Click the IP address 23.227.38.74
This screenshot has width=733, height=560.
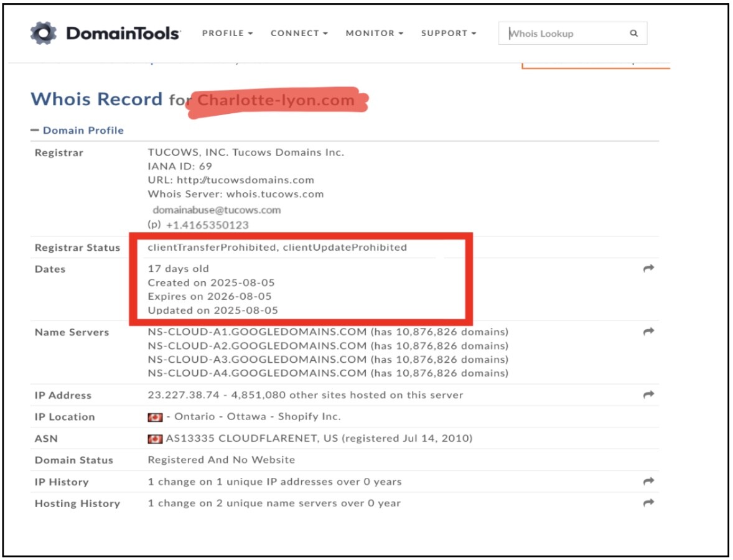[x=183, y=395]
